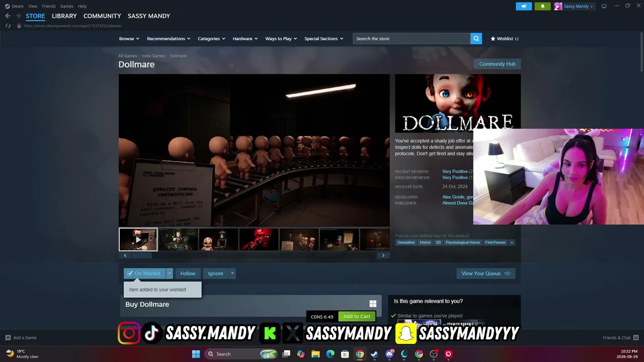644x362 pixels.
Task: Expand the Sassy Mandy account dropdown
Action: 592,7
